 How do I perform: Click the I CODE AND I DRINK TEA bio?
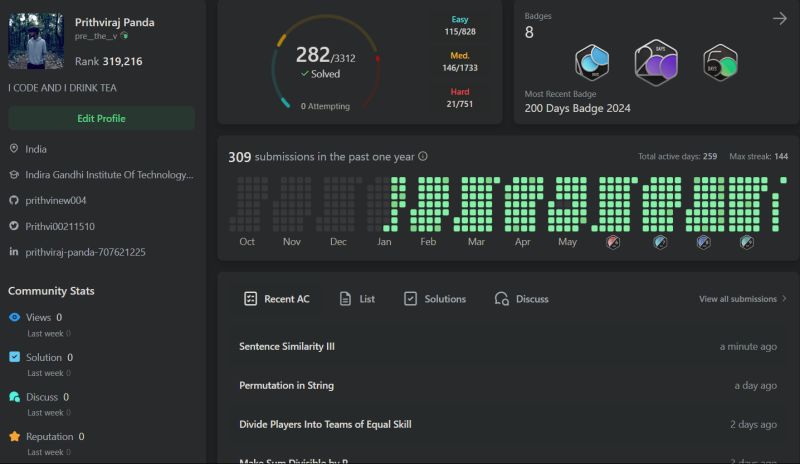pyautogui.click(x=62, y=88)
